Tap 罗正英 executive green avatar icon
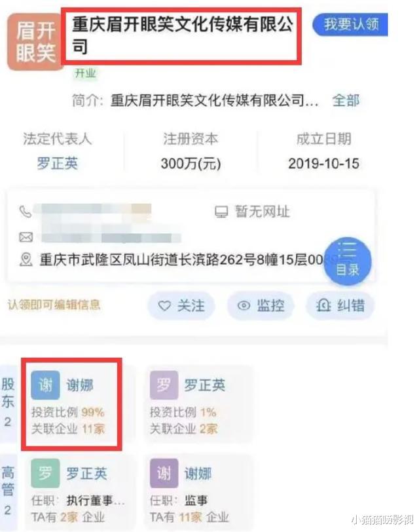The height and width of the screenshot is (532, 419). [45, 473]
